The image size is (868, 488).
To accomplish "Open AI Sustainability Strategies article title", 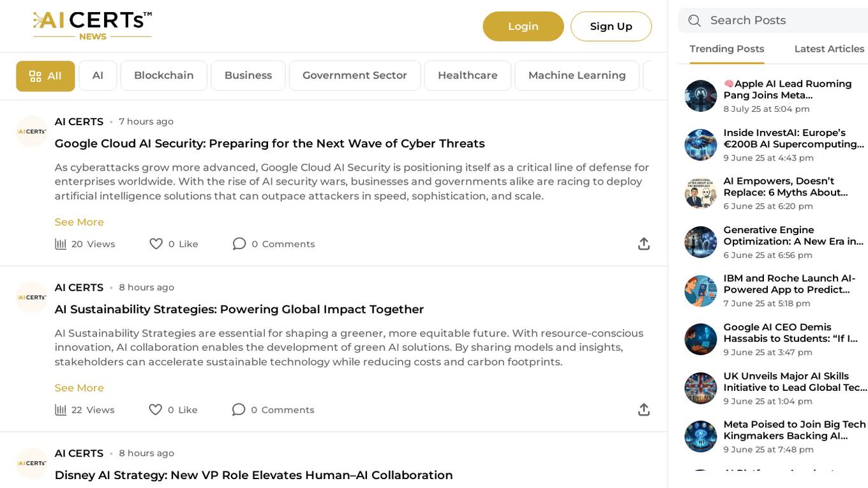I will click(239, 310).
